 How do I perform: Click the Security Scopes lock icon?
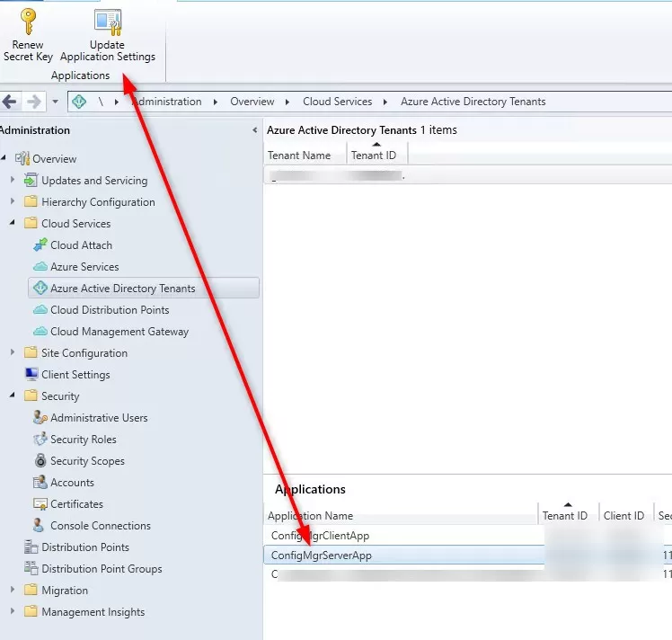40,460
